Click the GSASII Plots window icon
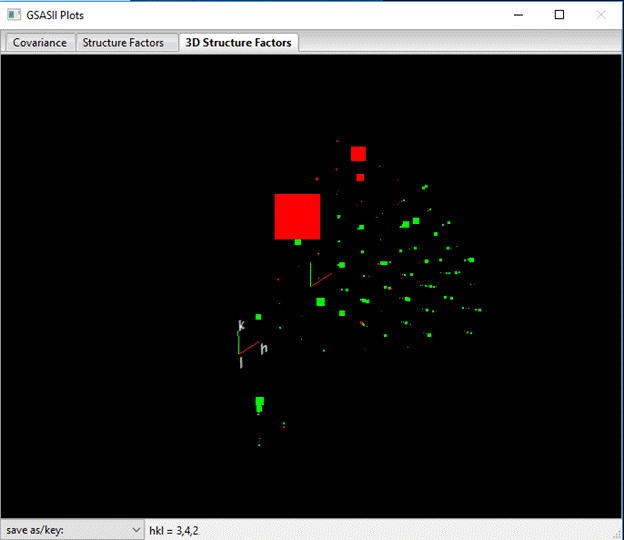Screen dimensions: 624x540 [14, 15]
